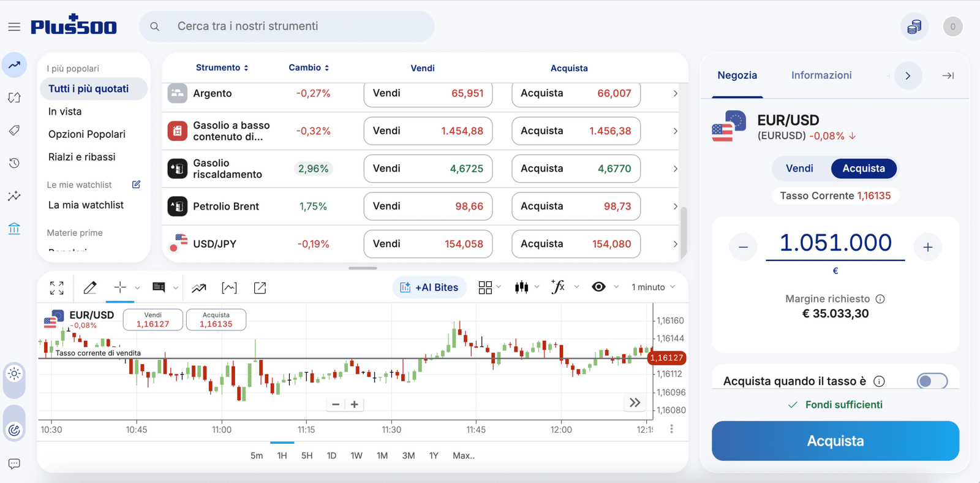Select the 5m chart time range
The width and height of the screenshot is (980, 483).
(257, 455)
